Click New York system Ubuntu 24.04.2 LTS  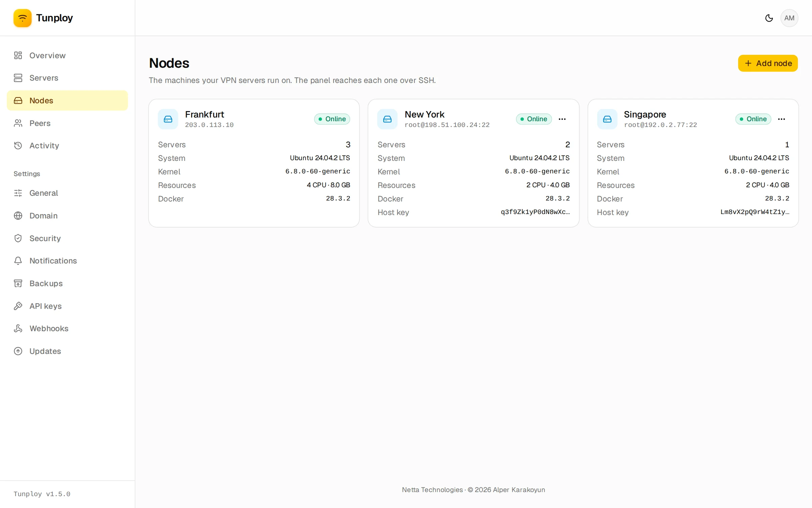click(x=539, y=158)
